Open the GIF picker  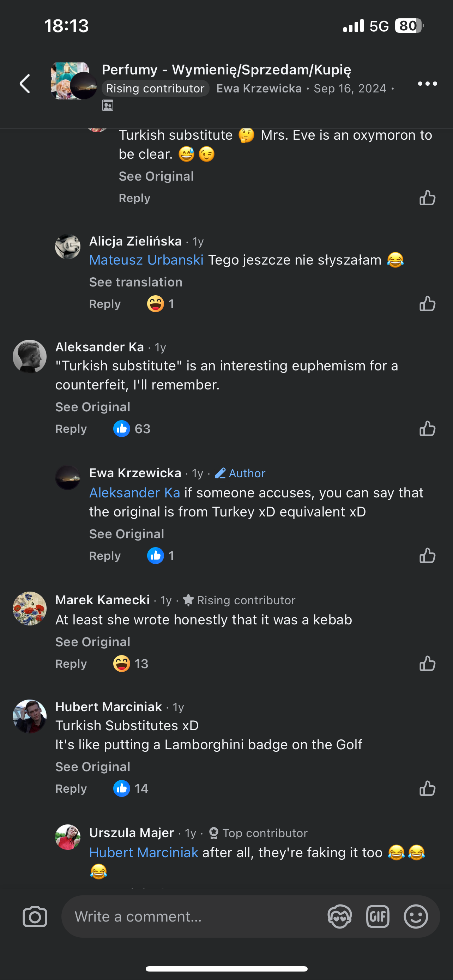377,917
